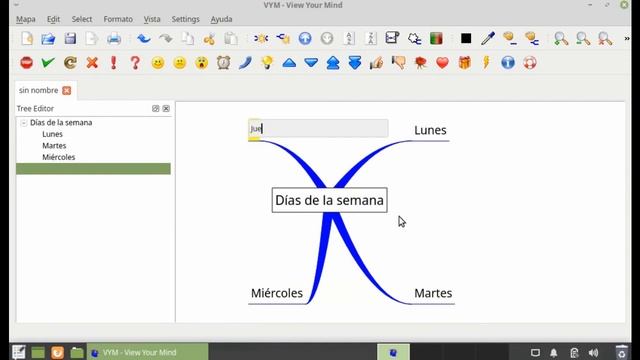This screenshot has width=640, height=360.
Task: Click the black line color square
Action: coord(466,38)
